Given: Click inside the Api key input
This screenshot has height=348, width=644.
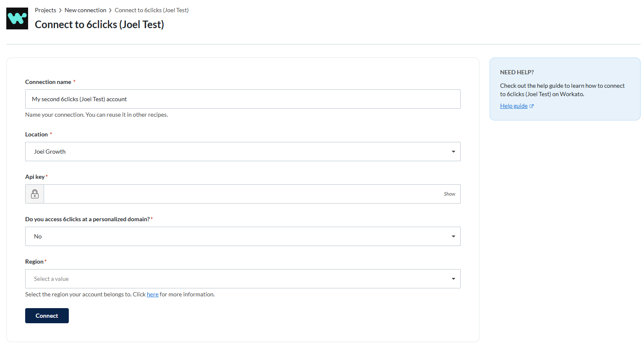Looking at the screenshot, I should point(239,194).
